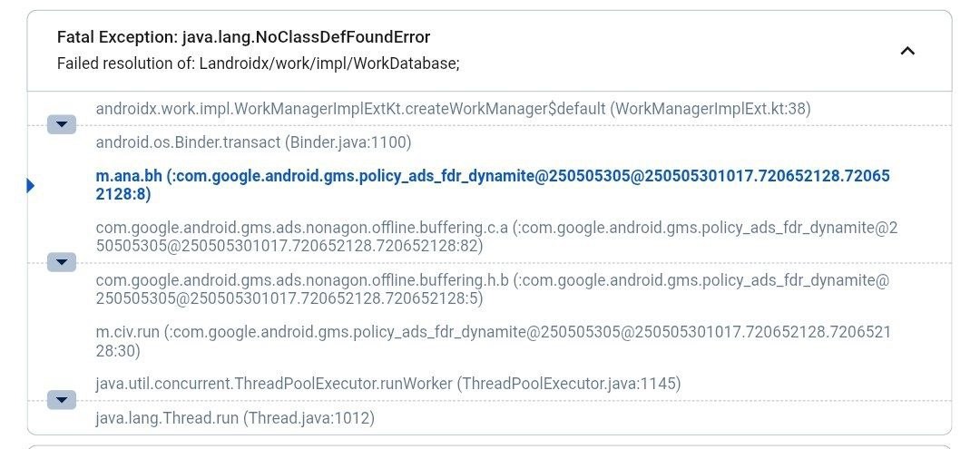Click the blue triangle marker beside m.ana.bh
This screenshot has width=980, height=449.
coord(31,185)
